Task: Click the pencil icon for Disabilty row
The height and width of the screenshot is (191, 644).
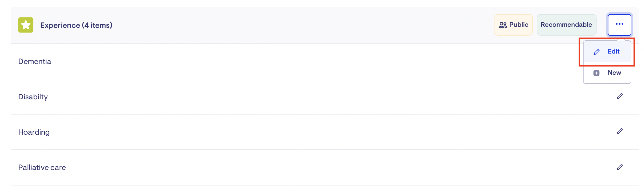Action: [620, 96]
